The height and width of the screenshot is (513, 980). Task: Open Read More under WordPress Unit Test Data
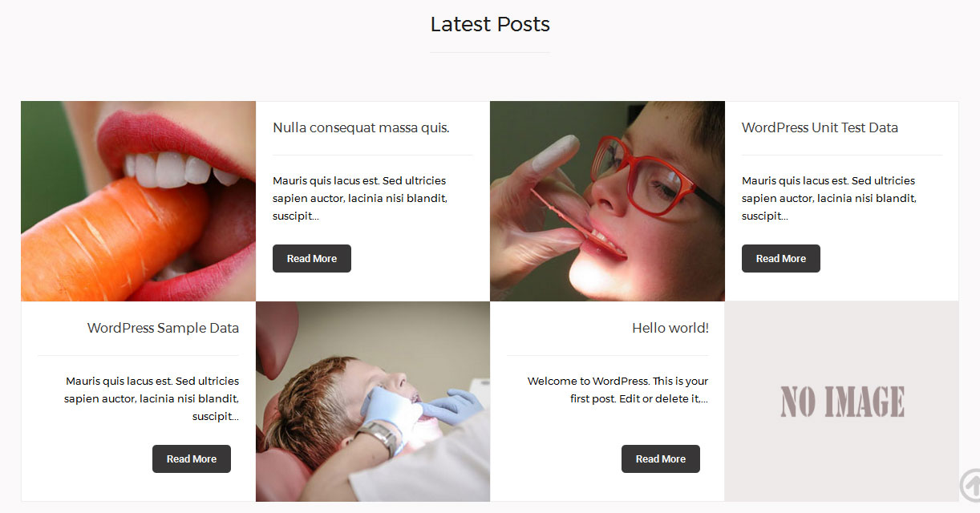(x=781, y=258)
